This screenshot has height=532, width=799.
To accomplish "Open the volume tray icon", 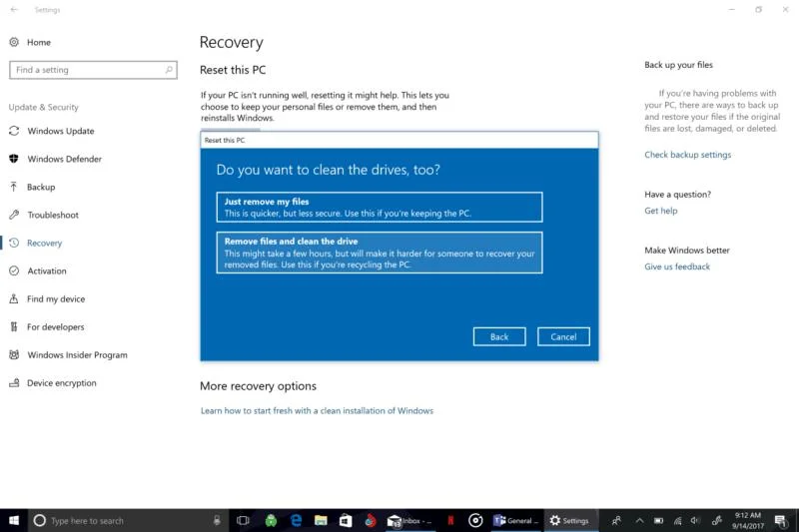I will [x=695, y=520].
